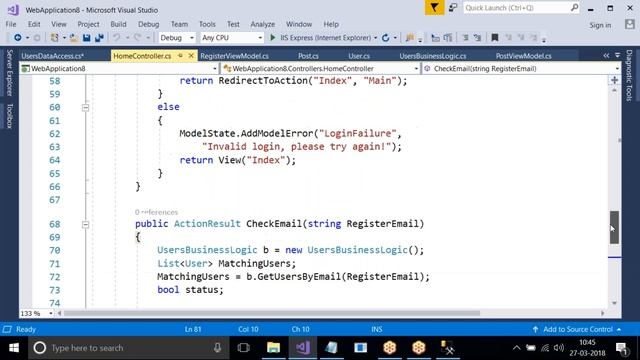
Task: Open the Toolbox side panel
Action: pyautogui.click(x=9, y=116)
